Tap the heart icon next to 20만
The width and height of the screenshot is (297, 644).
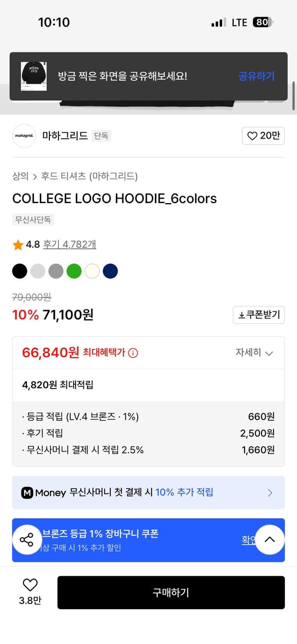pyautogui.click(x=253, y=136)
